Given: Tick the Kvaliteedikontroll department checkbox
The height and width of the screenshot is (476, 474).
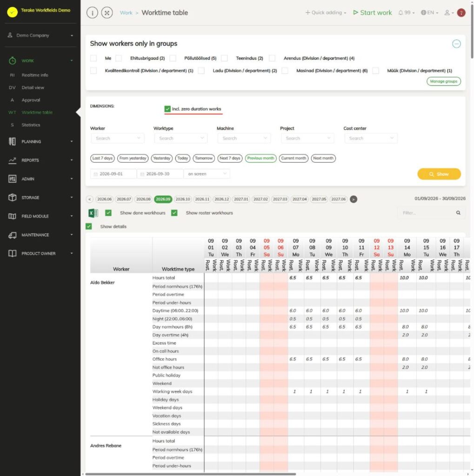Looking at the screenshot, I should tap(93, 71).
